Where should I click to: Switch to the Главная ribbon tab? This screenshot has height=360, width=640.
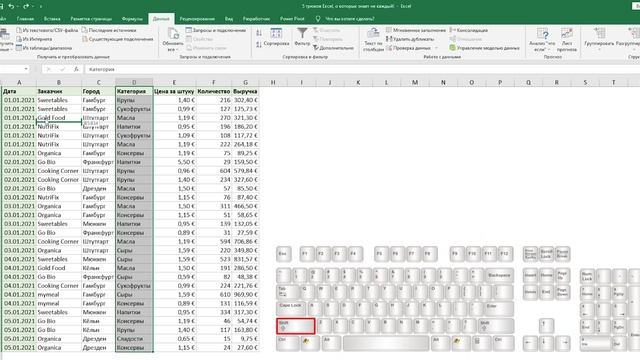coord(25,19)
